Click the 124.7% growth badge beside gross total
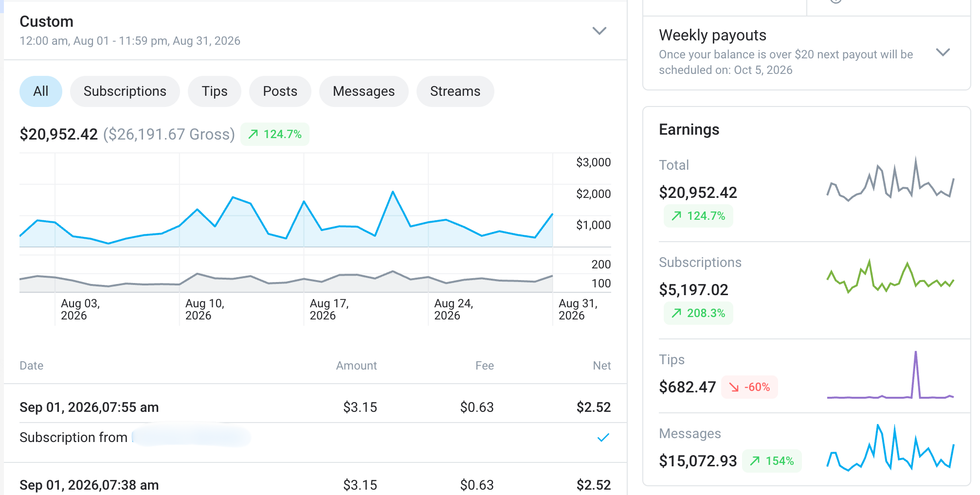The image size is (980, 495). click(275, 134)
